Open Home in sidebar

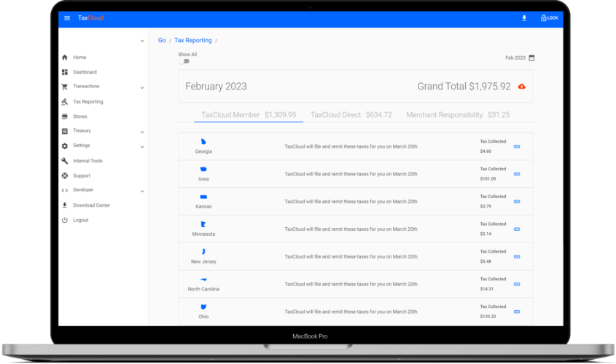click(79, 58)
